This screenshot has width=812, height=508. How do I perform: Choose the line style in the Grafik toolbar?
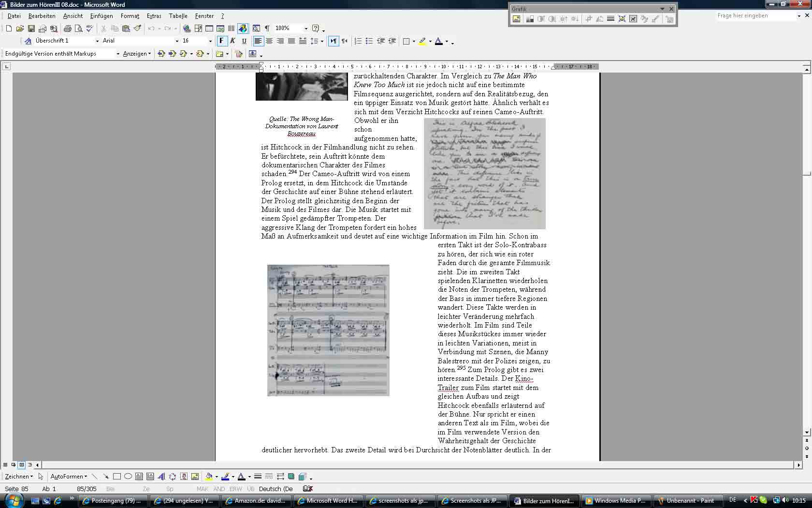(610, 19)
